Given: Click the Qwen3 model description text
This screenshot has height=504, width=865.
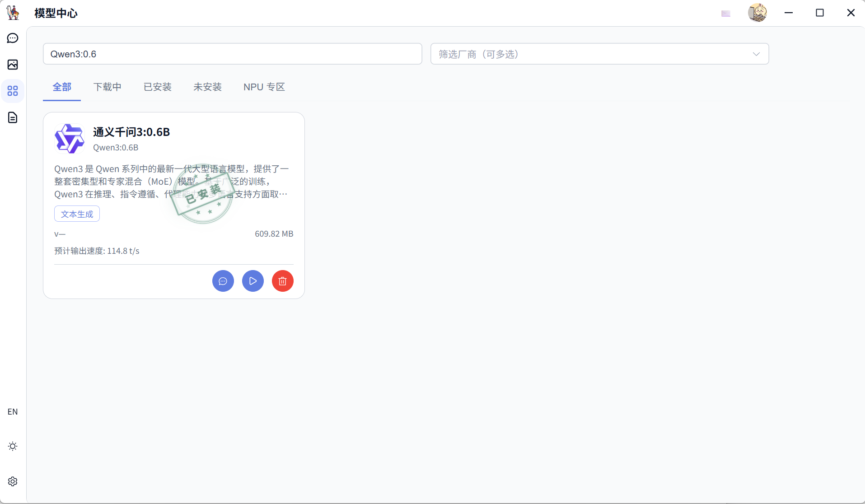Looking at the screenshot, I should tap(172, 182).
